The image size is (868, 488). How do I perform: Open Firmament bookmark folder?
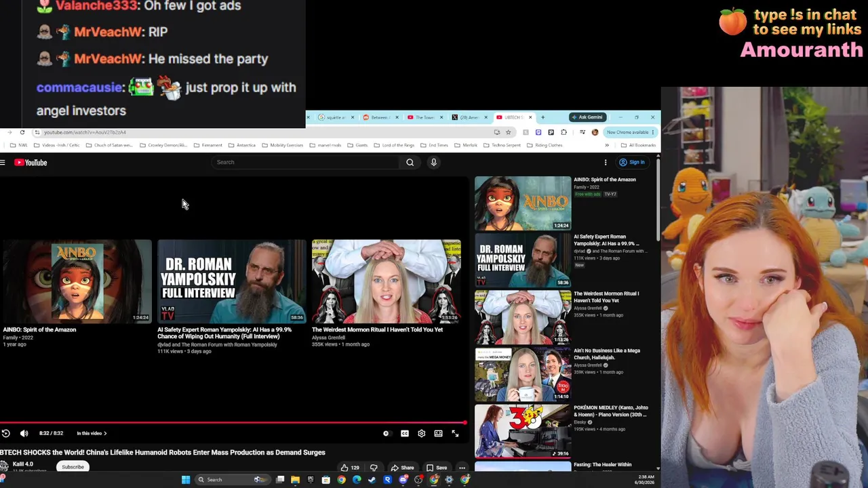click(208, 145)
